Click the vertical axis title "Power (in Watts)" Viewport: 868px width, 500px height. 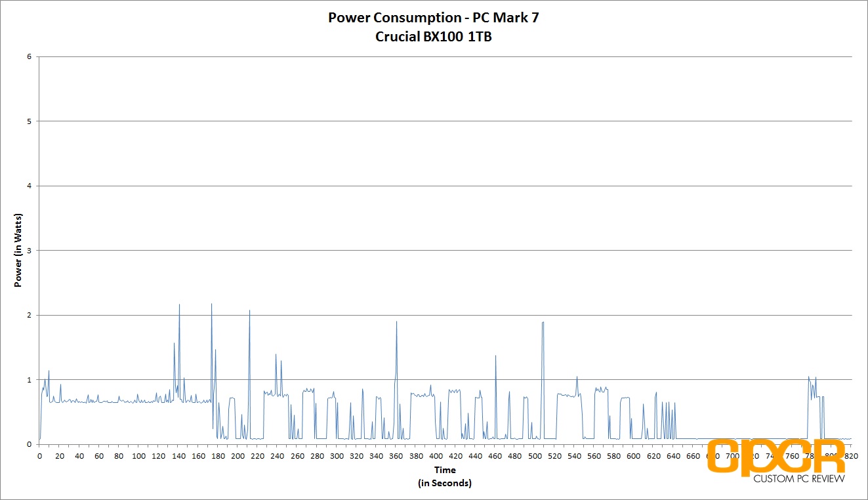pos(18,250)
